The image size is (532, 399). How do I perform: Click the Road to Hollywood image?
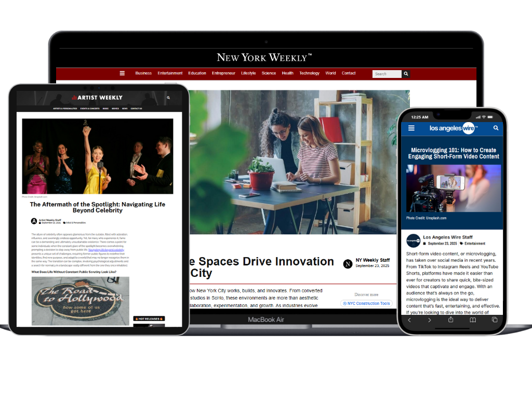coord(80,300)
